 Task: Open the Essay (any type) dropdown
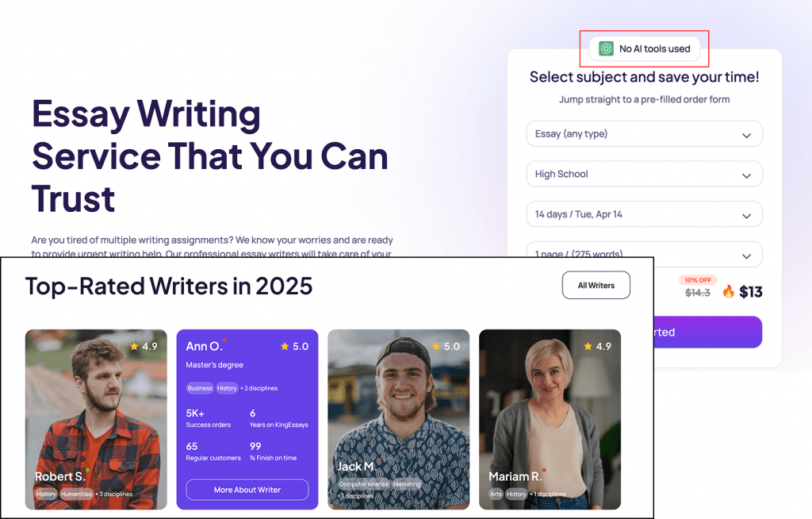tap(644, 134)
